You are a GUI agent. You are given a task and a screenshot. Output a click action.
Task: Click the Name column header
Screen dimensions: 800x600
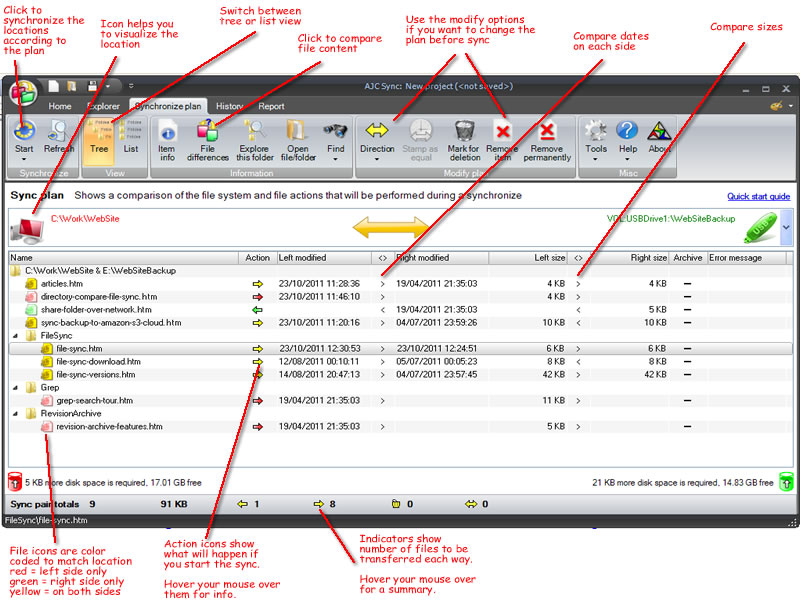point(123,258)
